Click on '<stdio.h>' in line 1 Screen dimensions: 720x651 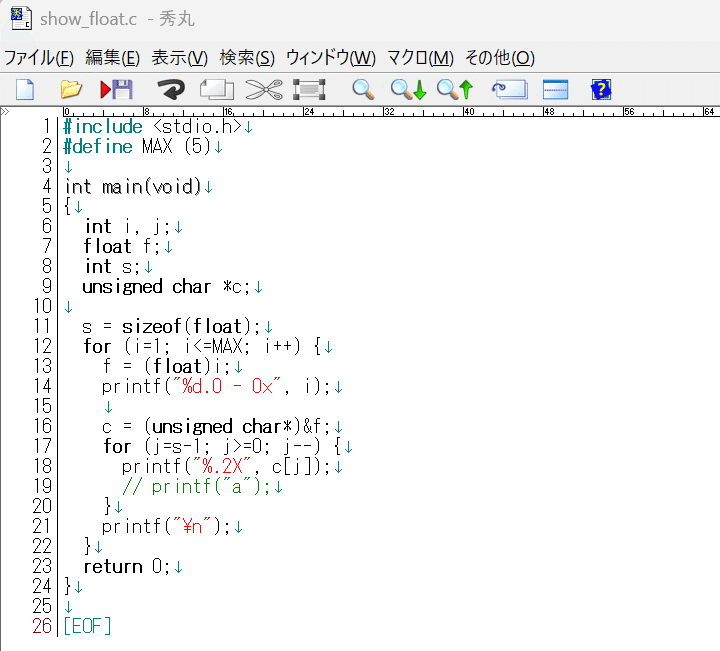[x=197, y=126]
